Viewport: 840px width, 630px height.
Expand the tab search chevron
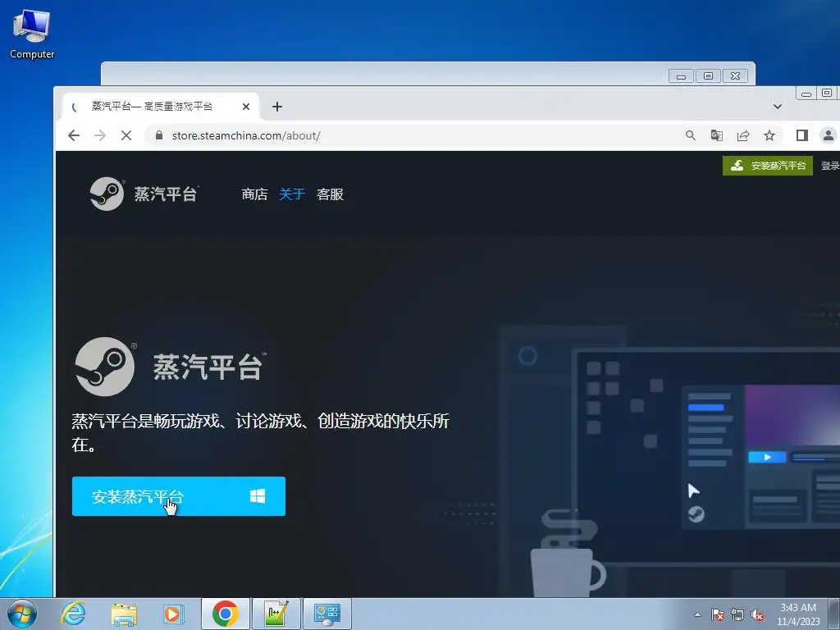(x=778, y=107)
